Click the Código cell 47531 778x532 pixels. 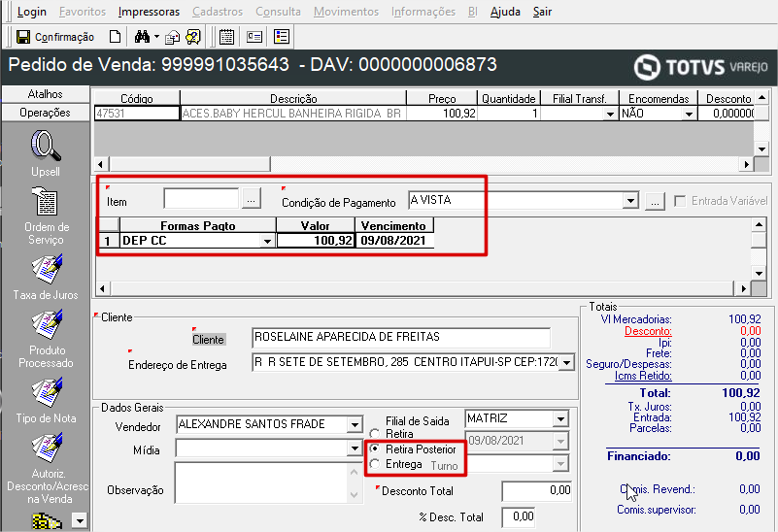(136, 114)
